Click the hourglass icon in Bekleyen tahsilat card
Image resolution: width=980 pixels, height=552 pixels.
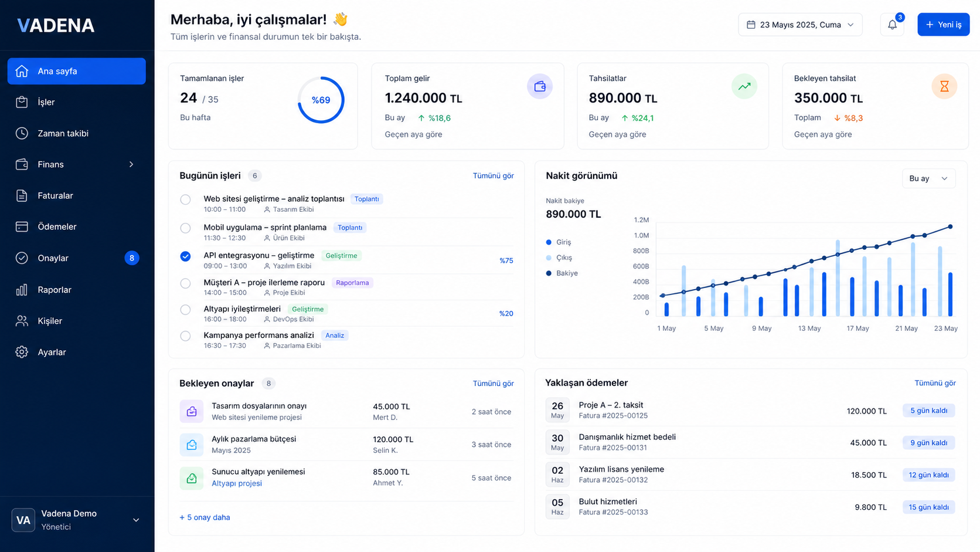pos(944,86)
